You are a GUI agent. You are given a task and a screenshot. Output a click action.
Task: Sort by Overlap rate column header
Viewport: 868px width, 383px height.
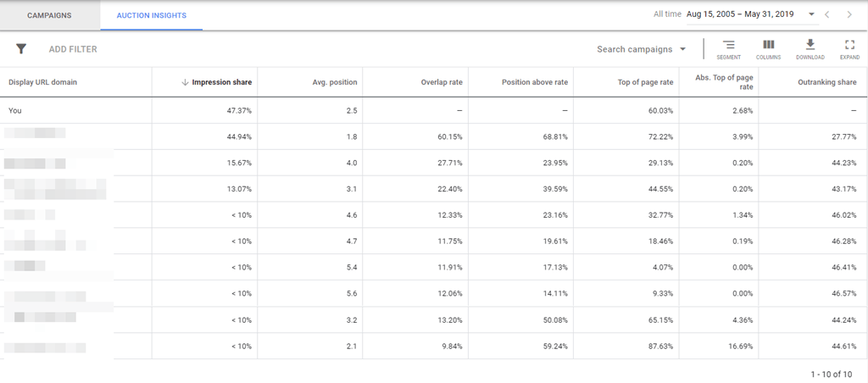point(442,82)
